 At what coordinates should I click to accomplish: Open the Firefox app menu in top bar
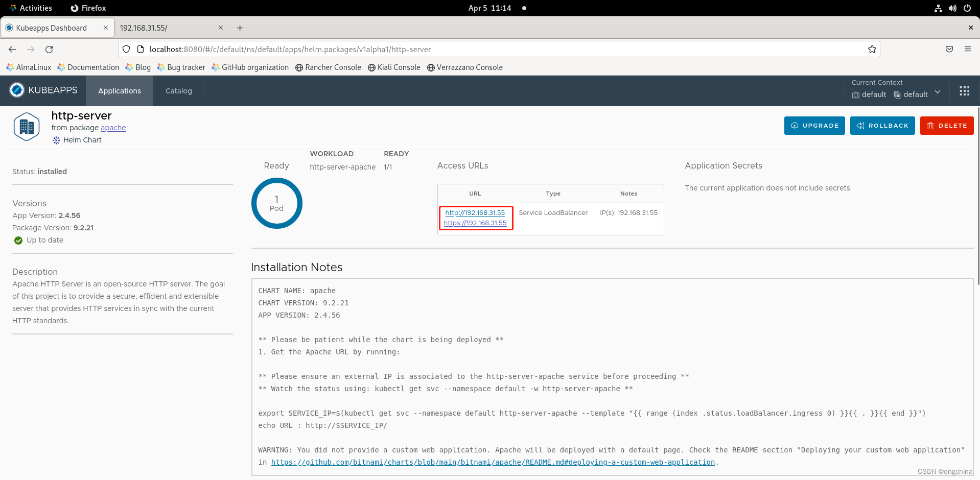pos(88,8)
